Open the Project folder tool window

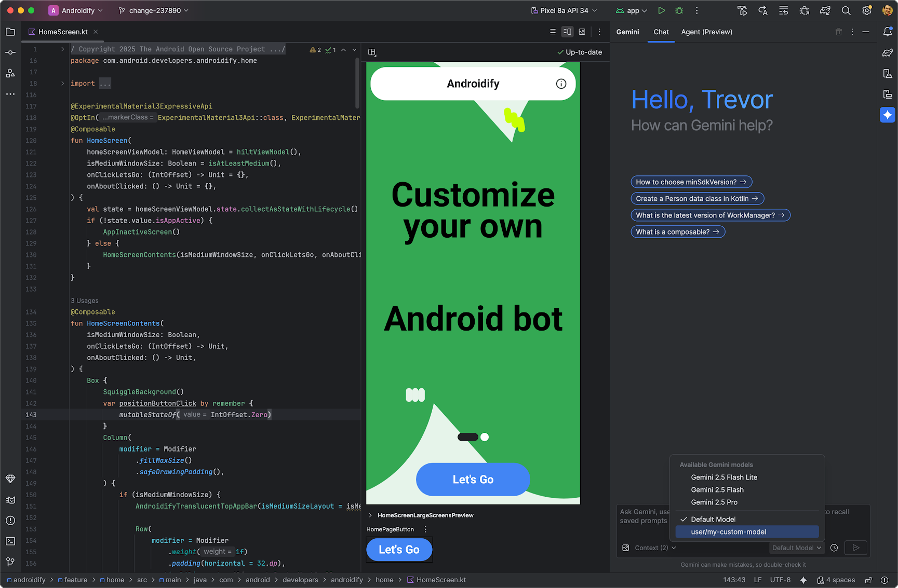10,32
